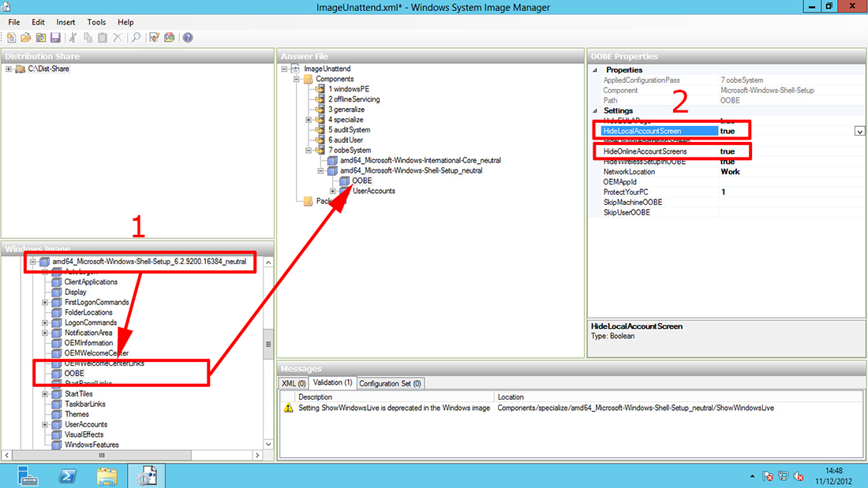Click the network tray icon
Screen dimensions: 868x488
click(x=783, y=476)
